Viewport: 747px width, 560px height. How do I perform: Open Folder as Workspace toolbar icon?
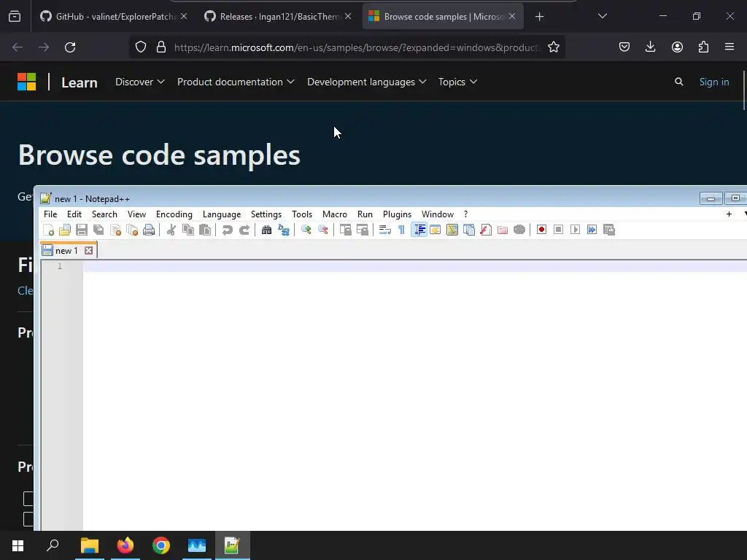503,230
